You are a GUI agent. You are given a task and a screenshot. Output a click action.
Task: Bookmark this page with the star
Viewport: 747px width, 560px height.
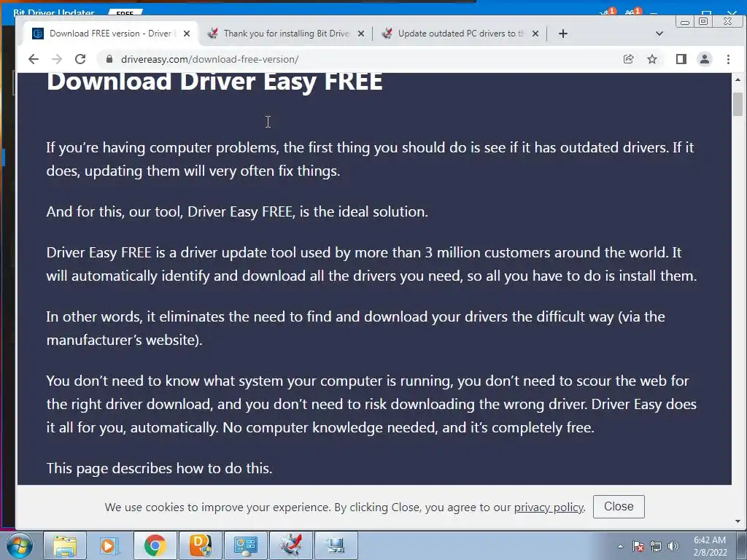[x=652, y=59]
